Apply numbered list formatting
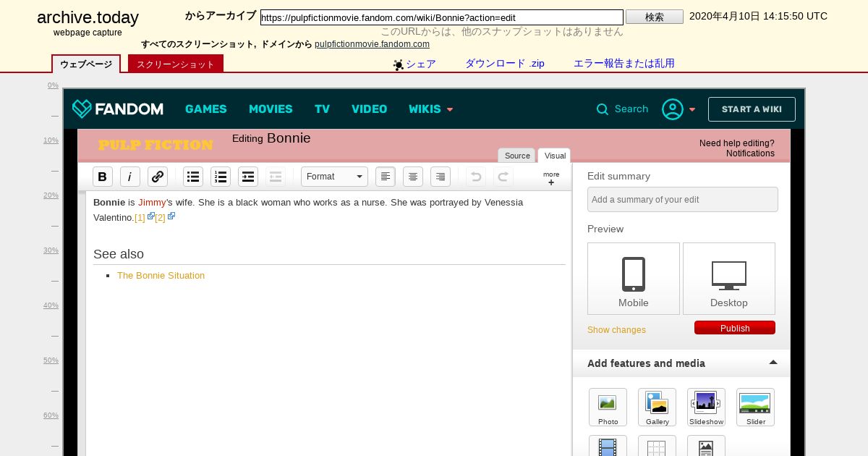 pyautogui.click(x=221, y=177)
